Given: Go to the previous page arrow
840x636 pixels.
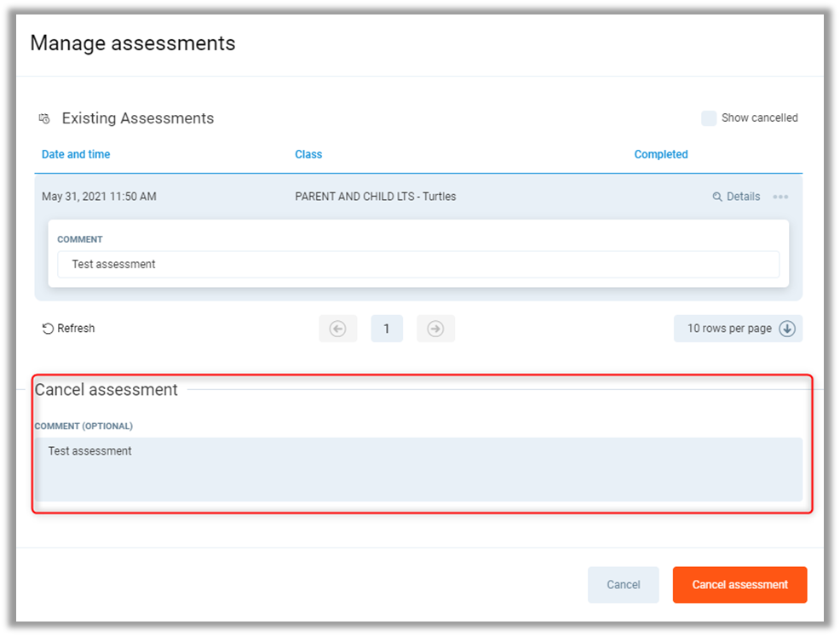Looking at the screenshot, I should click(337, 329).
